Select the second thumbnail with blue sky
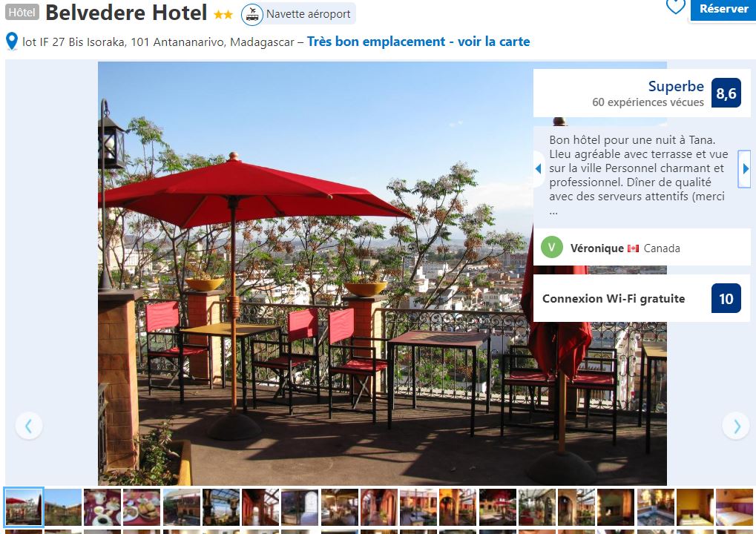 click(63, 507)
